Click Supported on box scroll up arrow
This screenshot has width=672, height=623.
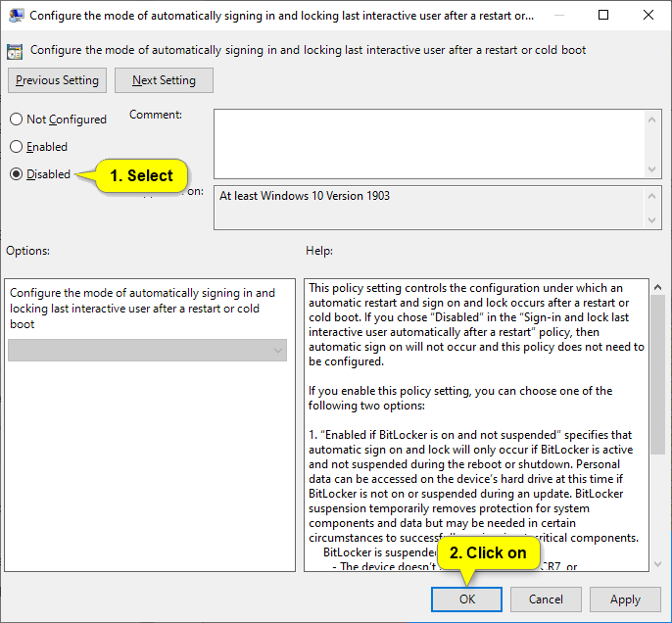[653, 193]
